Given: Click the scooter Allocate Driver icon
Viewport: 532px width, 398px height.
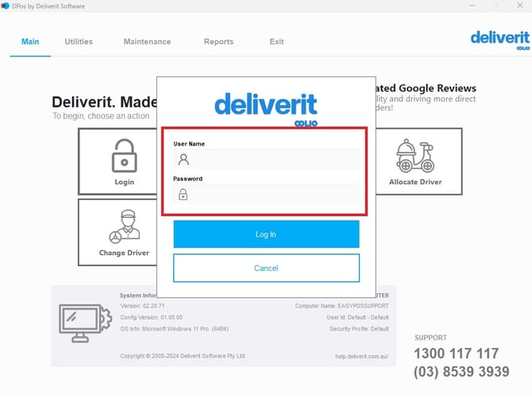Looking at the screenshot, I should 415,156.
